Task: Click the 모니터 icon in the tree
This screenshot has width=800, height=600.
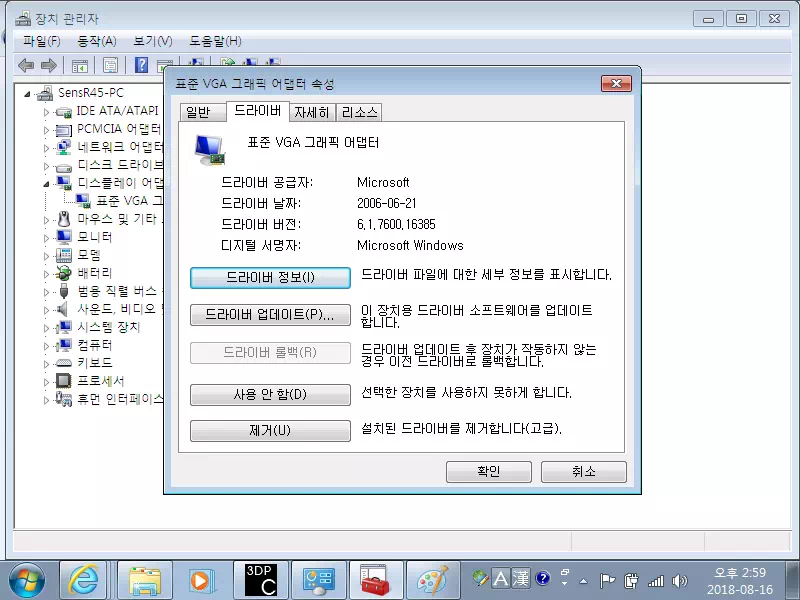Action: coord(64,237)
